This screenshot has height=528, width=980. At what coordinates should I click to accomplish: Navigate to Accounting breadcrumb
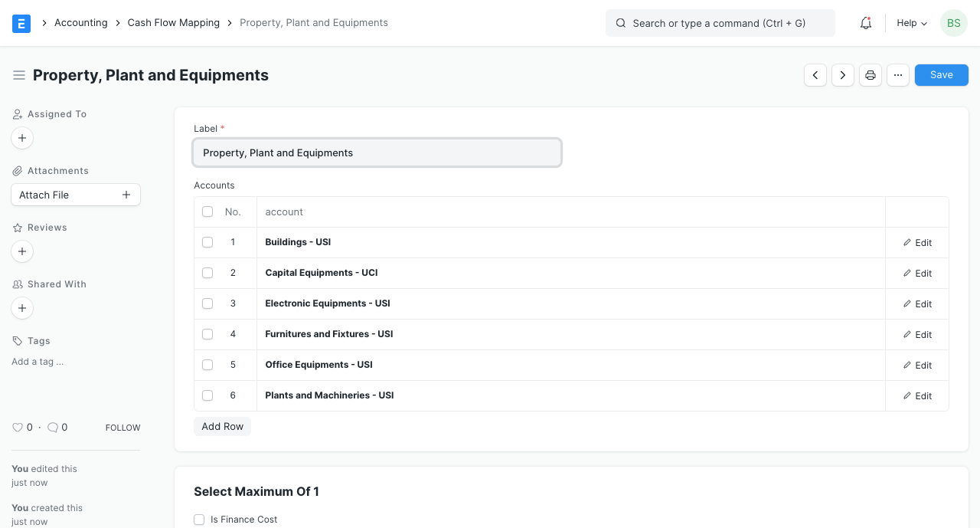pyautogui.click(x=80, y=23)
